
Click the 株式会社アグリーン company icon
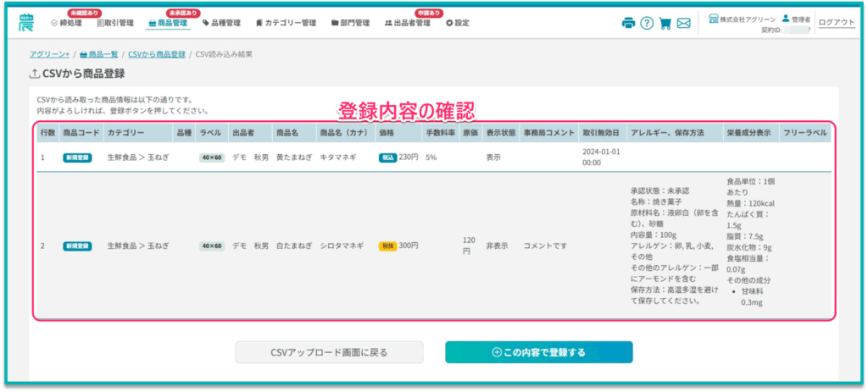[x=714, y=18]
